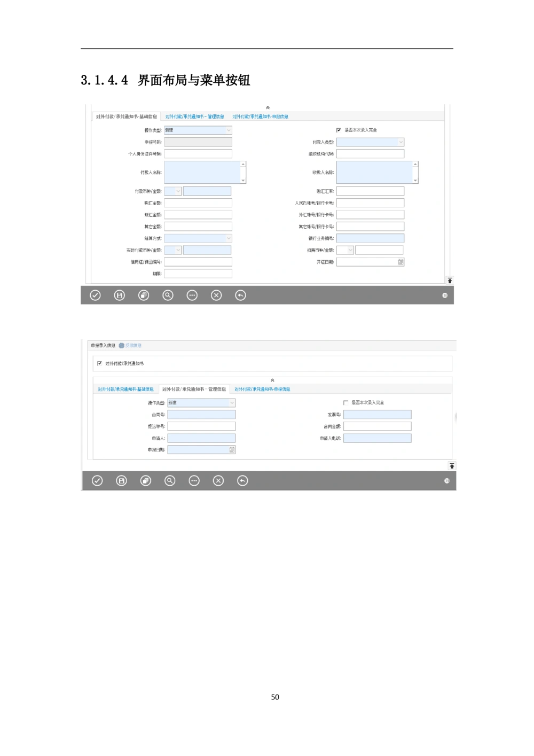Screen dimensions: 534x756
Task: Click scroll-to-top arrow icon under the 管理信息 form
Action: click(452, 466)
